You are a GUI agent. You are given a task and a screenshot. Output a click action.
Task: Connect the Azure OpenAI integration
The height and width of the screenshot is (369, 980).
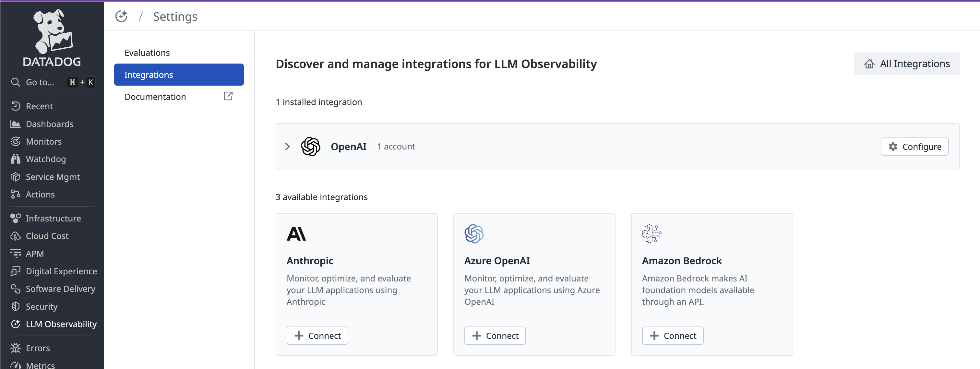[x=495, y=336]
